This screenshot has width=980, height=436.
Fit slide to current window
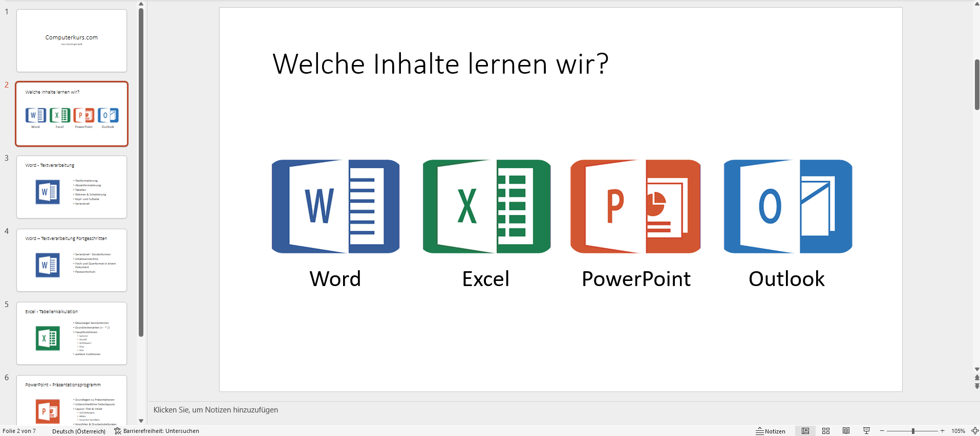tap(975, 431)
